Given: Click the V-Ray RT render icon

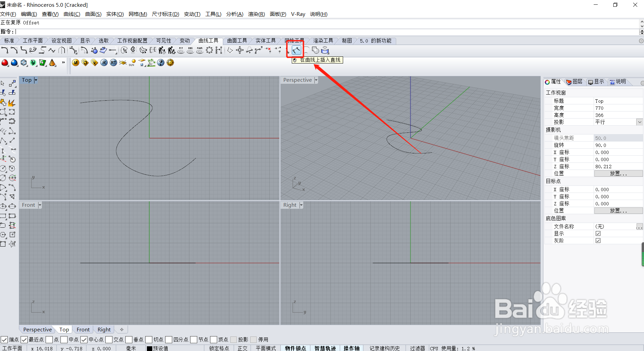Looking at the screenshot, I should tap(113, 63).
